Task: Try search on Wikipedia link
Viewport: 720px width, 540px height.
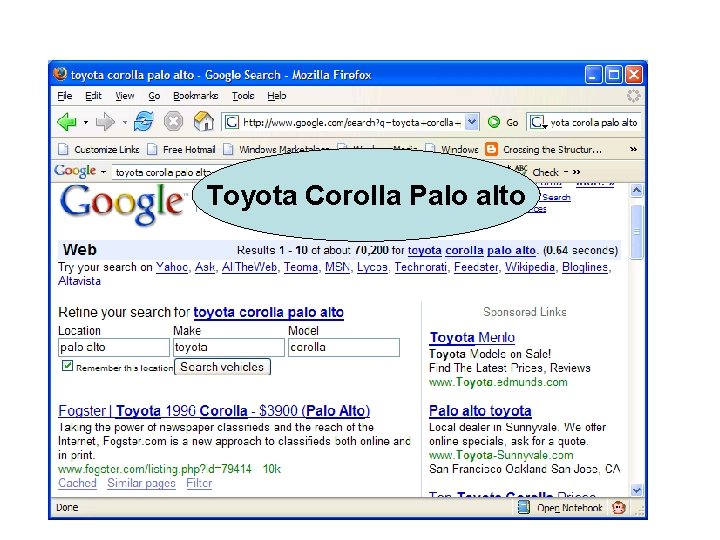Action: coord(530,267)
